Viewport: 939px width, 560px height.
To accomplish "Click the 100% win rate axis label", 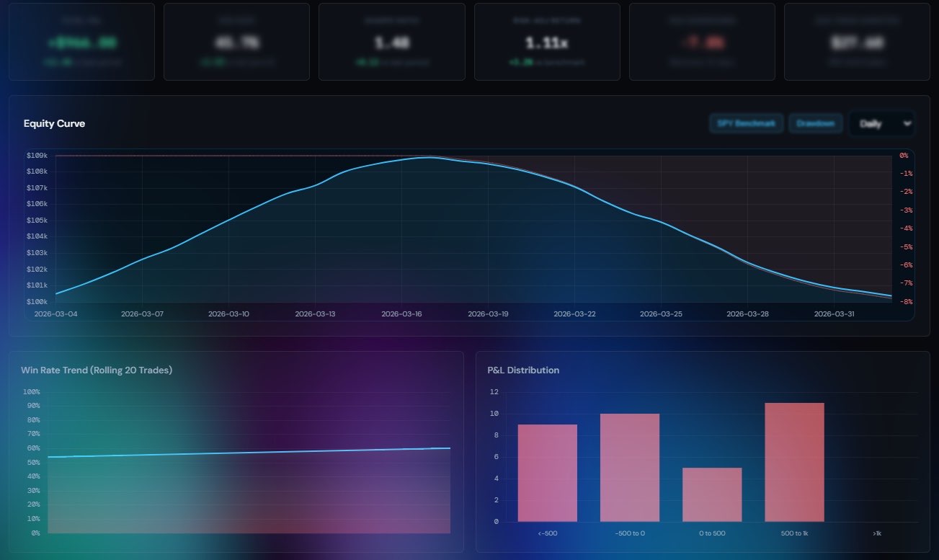I will [32, 392].
